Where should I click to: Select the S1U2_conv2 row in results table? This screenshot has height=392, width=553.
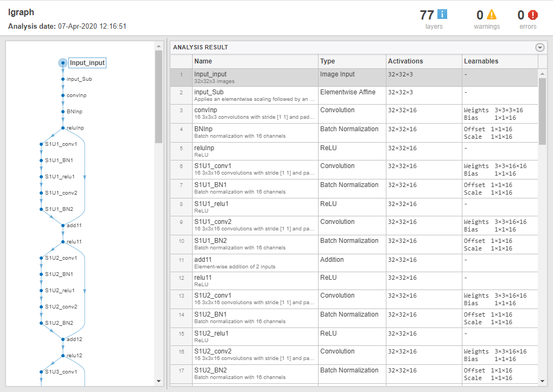coord(354,355)
